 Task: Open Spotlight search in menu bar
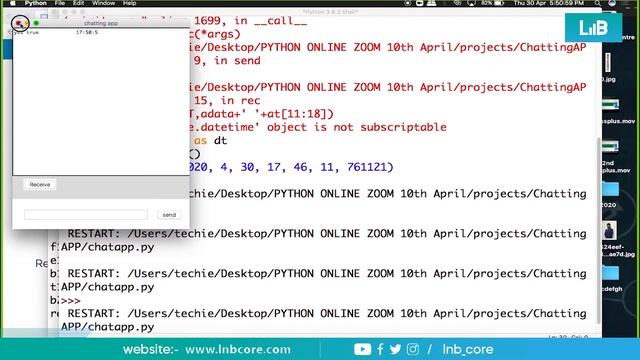click(598, 3)
